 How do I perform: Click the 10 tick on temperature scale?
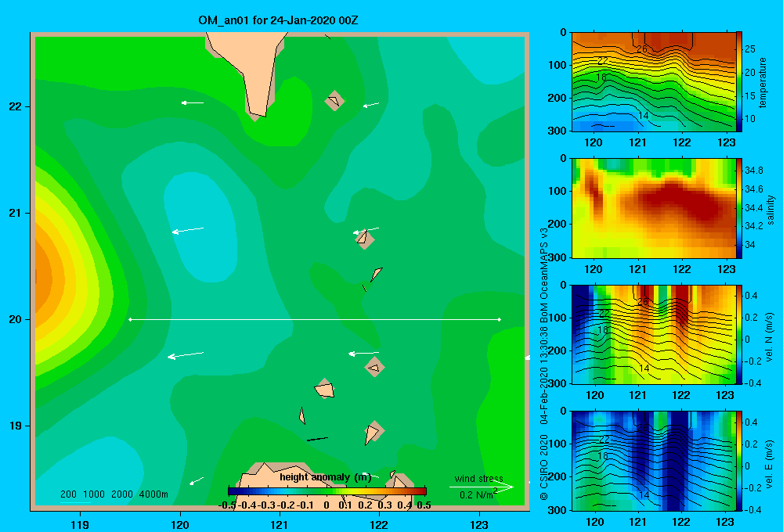click(749, 119)
